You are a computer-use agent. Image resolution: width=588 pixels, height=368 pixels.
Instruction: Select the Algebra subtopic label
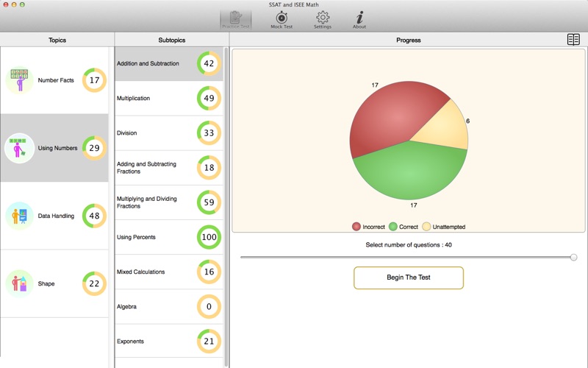[126, 307]
